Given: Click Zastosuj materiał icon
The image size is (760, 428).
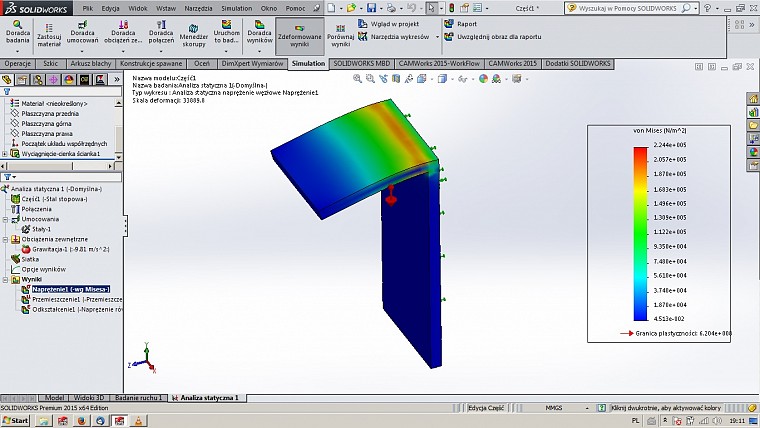Looking at the screenshot, I should point(49,36).
